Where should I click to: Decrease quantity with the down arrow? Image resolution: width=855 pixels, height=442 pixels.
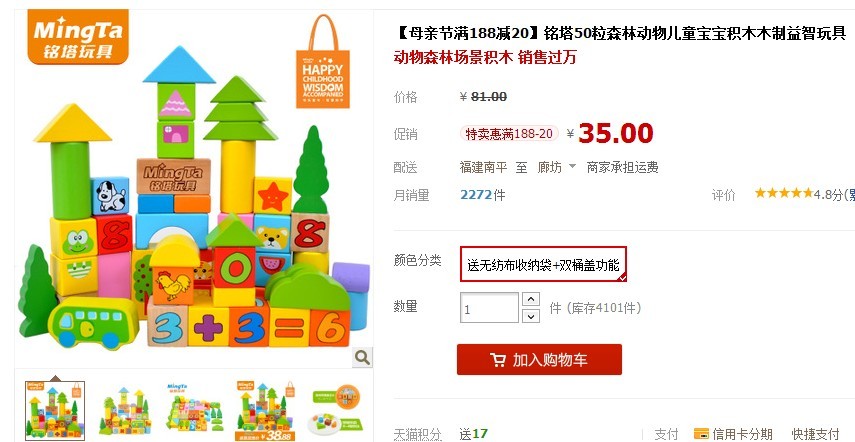point(531,316)
